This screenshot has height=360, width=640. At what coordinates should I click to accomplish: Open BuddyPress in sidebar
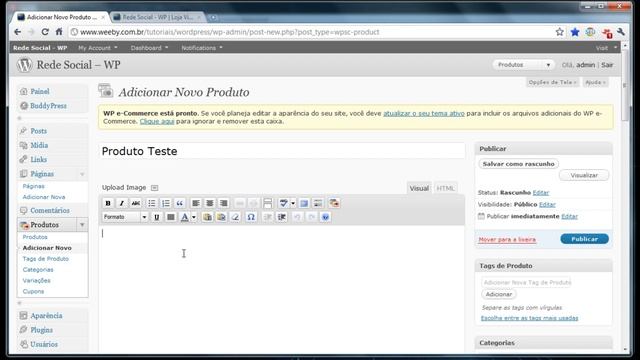pyautogui.click(x=48, y=106)
